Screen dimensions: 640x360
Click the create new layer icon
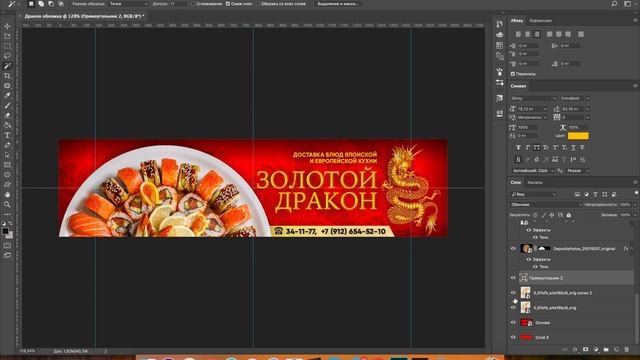point(616,349)
